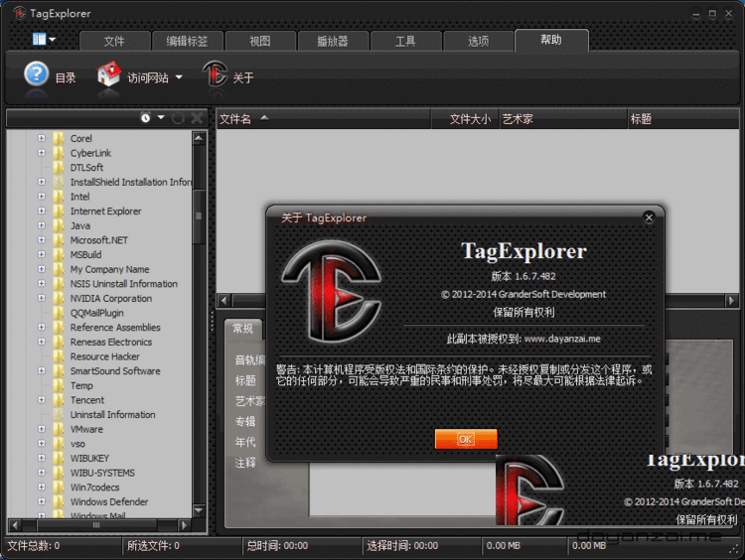The width and height of the screenshot is (745, 560).
Task: Expand the CyberLink folder node
Action: pos(42,153)
